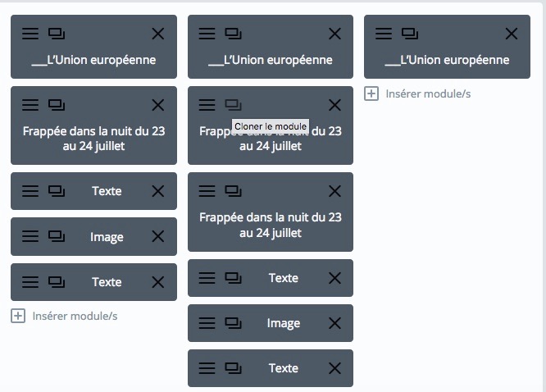The height and width of the screenshot is (392, 546).
Task: Clone the Image module in the first column
Action: [x=57, y=236]
